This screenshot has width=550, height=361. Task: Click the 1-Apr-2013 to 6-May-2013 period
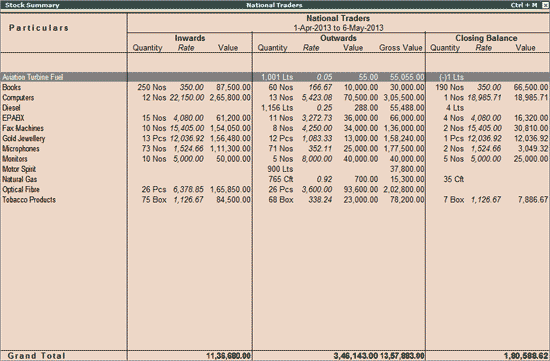point(338,28)
